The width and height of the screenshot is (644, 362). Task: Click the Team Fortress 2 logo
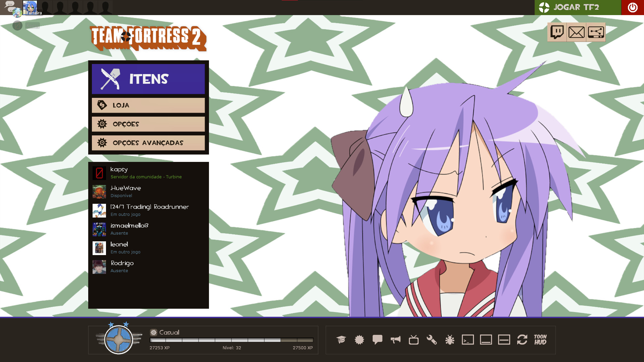tap(148, 38)
